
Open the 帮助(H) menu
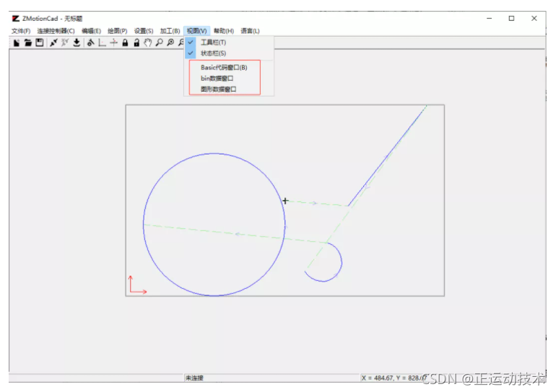(224, 31)
